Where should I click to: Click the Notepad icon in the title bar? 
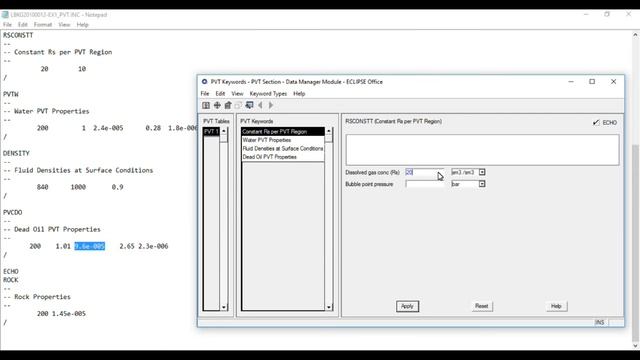point(5,15)
